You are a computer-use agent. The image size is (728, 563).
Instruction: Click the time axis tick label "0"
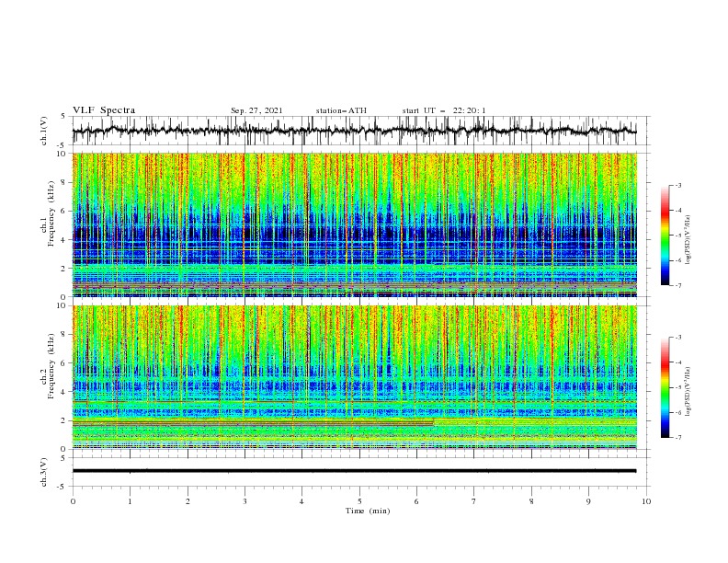click(x=73, y=501)
